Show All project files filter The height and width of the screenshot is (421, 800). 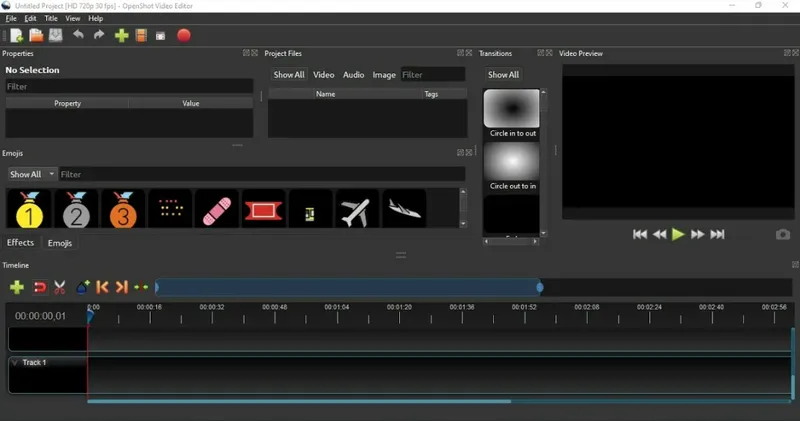point(289,75)
